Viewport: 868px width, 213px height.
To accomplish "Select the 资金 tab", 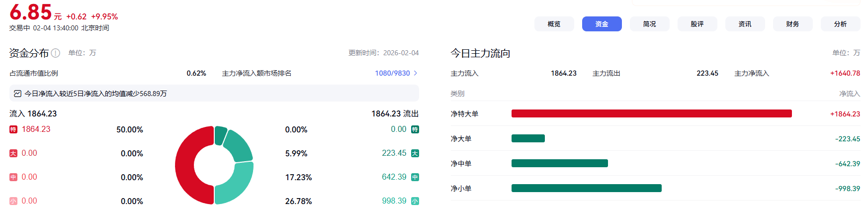I will 602,24.
